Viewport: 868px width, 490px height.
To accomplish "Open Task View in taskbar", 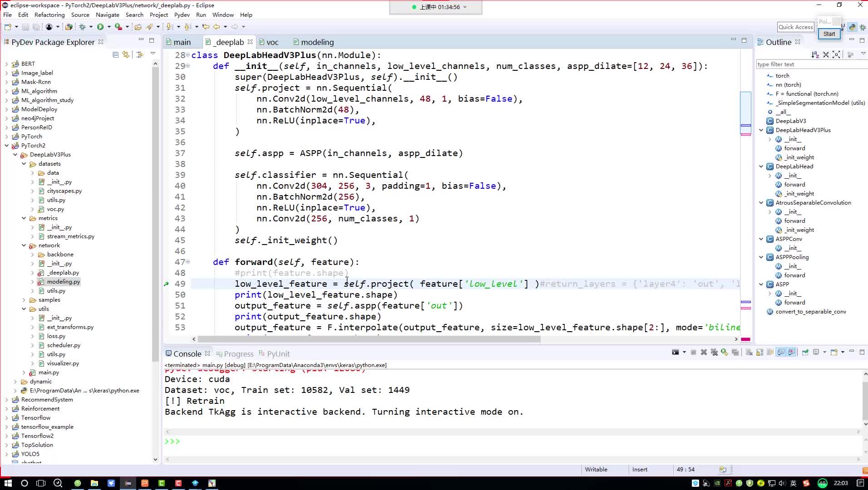I will [x=41, y=483].
